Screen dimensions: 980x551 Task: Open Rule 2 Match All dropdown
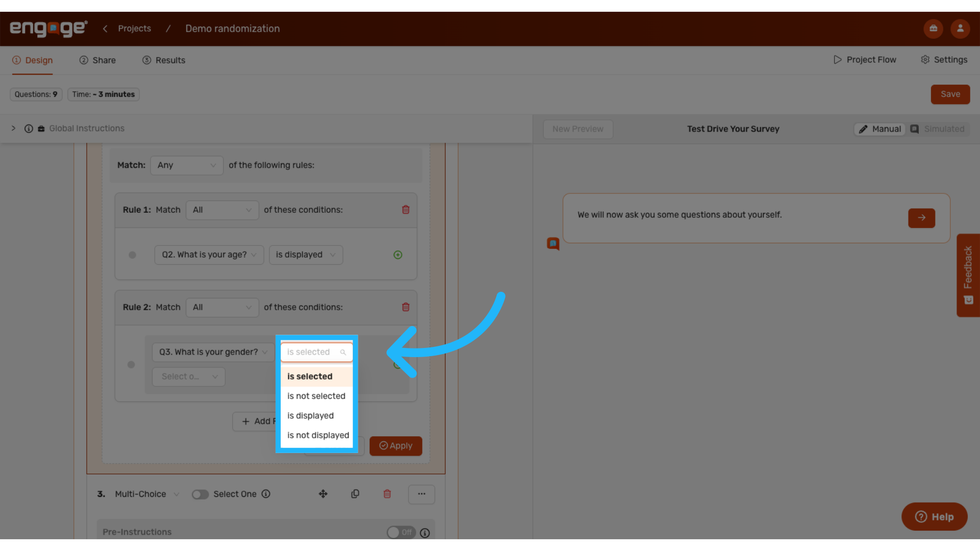[x=222, y=307]
